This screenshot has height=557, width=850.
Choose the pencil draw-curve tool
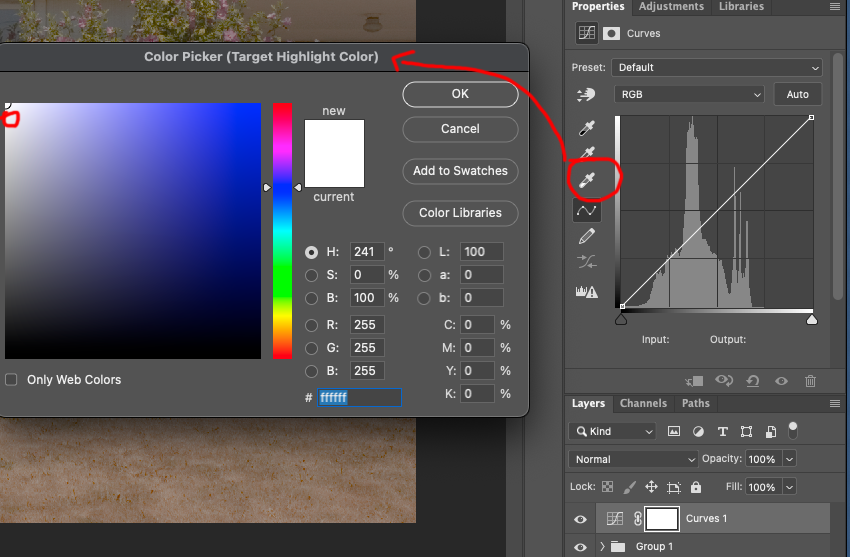pos(587,236)
